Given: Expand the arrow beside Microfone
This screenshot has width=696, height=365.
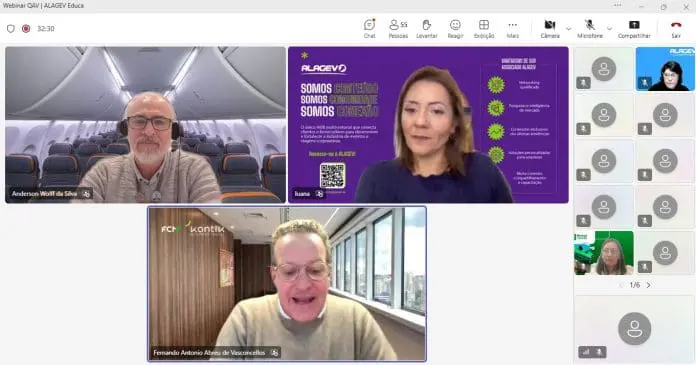Looking at the screenshot, I should (609, 29).
